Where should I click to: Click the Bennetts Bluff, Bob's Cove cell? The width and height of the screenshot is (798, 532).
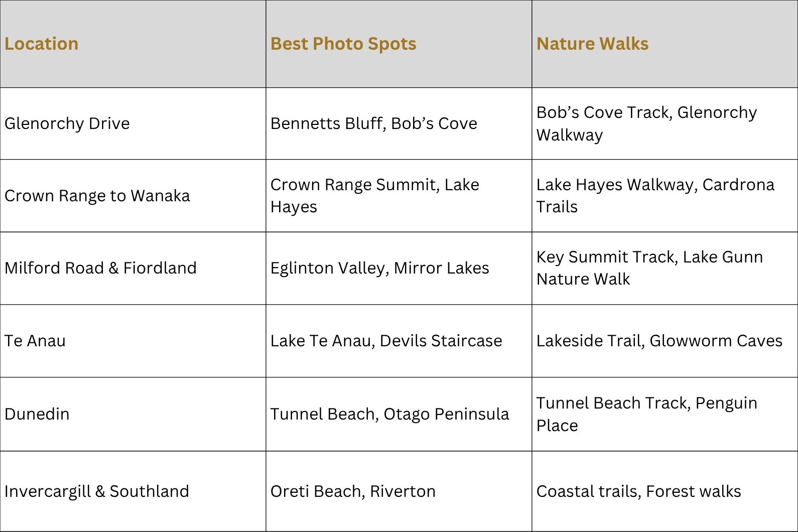coord(399,123)
